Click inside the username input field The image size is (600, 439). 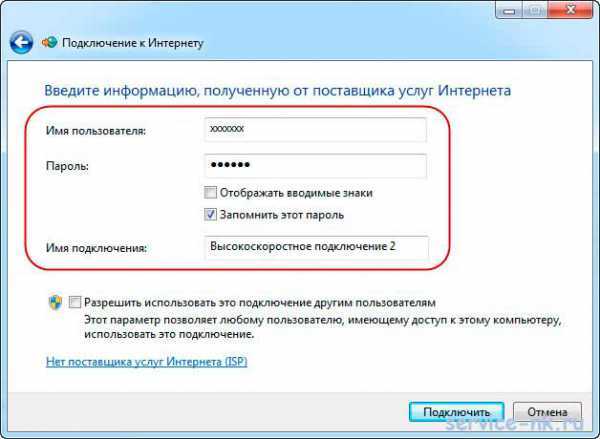(x=315, y=130)
